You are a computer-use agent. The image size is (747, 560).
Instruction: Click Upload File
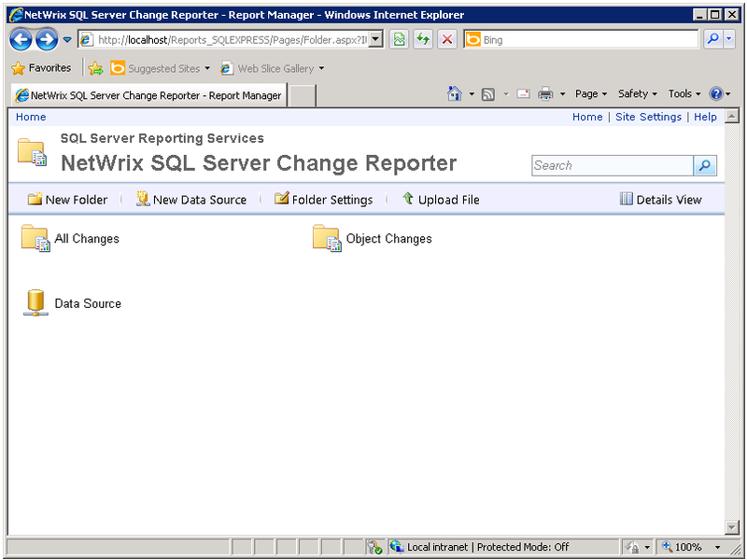click(441, 200)
